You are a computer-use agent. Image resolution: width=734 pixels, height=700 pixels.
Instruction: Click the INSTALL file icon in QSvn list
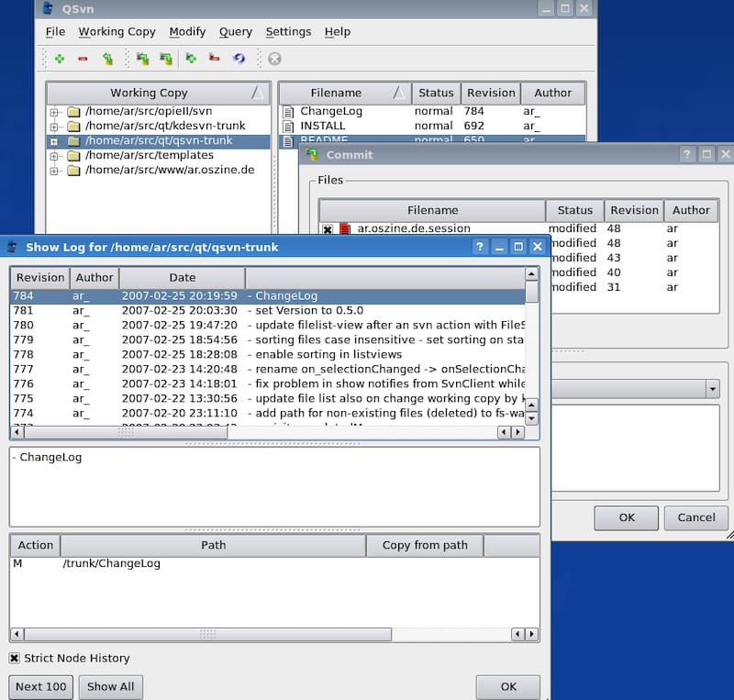point(289,127)
